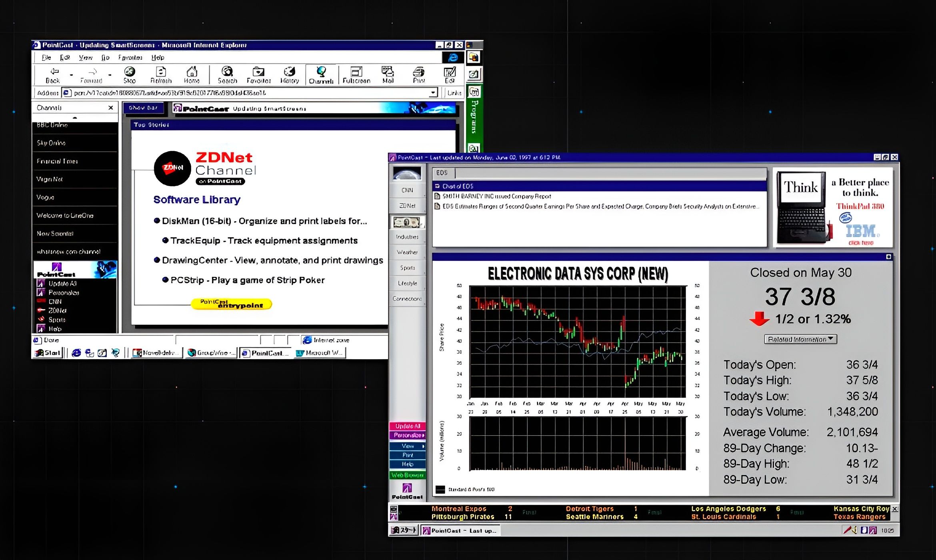Screen dimensions: 936x560
Task: Open the Sky Online channel
Action: tap(75, 143)
